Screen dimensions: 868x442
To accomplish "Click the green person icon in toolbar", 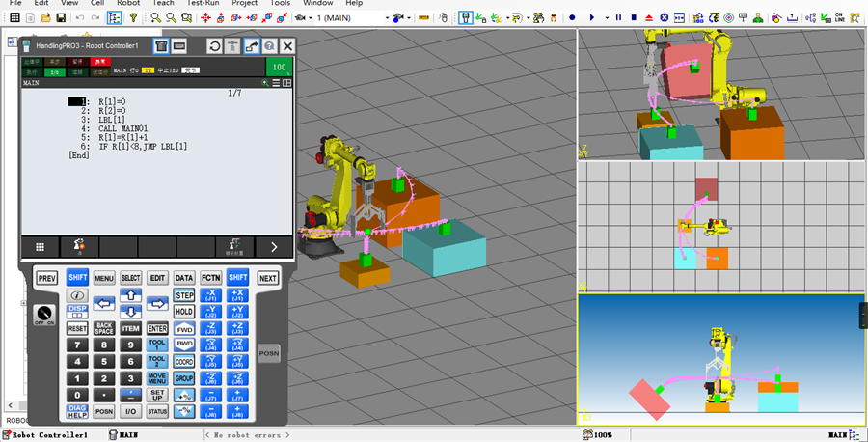I will click(x=758, y=17).
